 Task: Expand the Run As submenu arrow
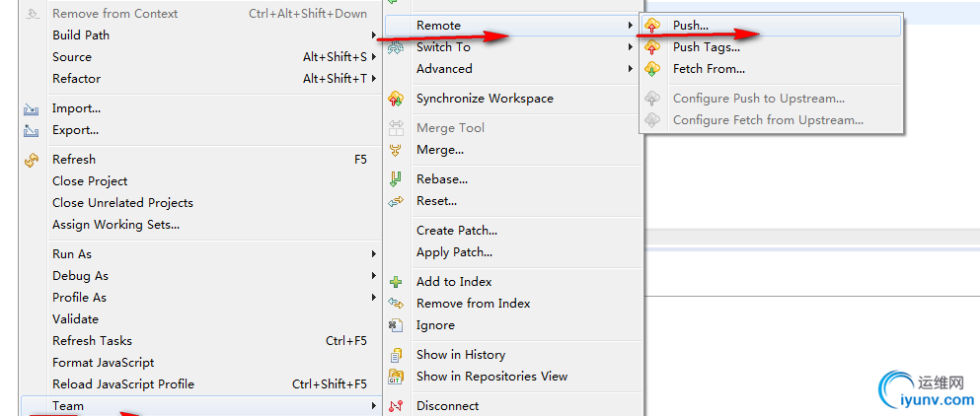pos(374,254)
